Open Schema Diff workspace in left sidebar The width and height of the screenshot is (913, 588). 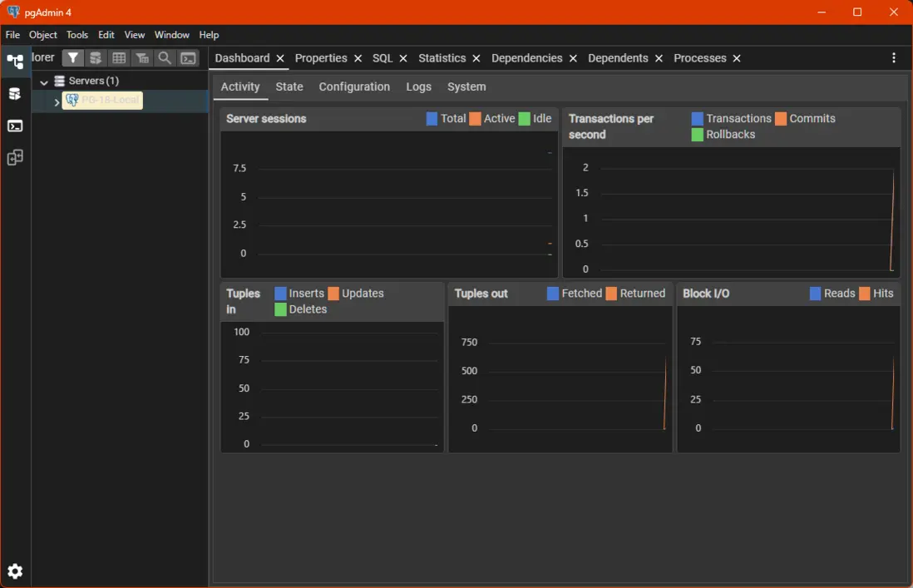pos(15,158)
